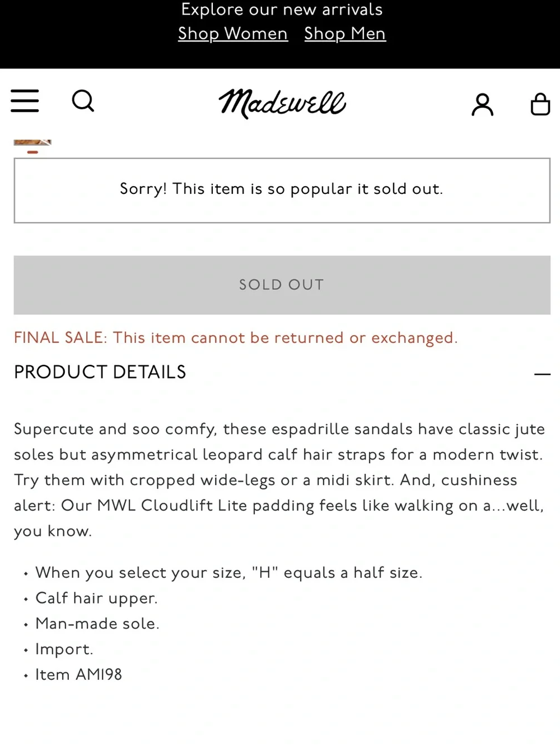
Task: Open search with the magnifying glass icon
Action: (x=83, y=101)
